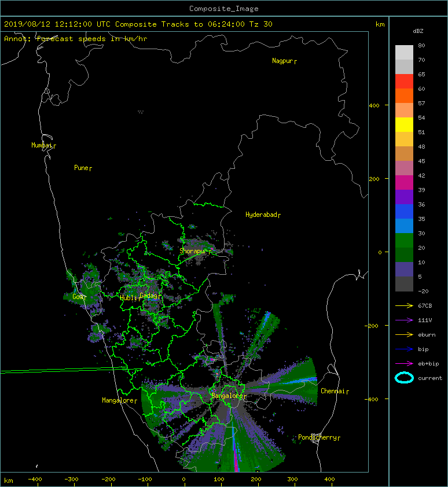
Task: Click the -400 km vertical axis label
Action: click(x=371, y=399)
